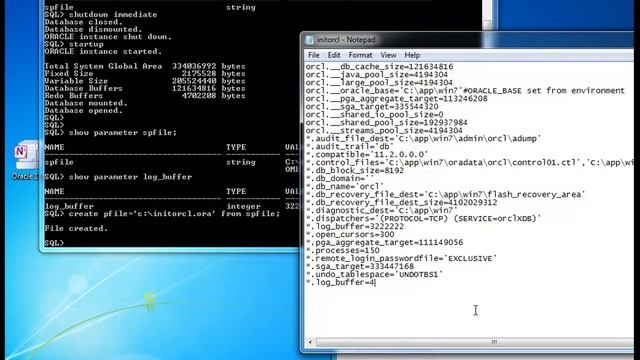Click the final SQL> prompt in command window
The image size is (640, 360).
[54, 243]
